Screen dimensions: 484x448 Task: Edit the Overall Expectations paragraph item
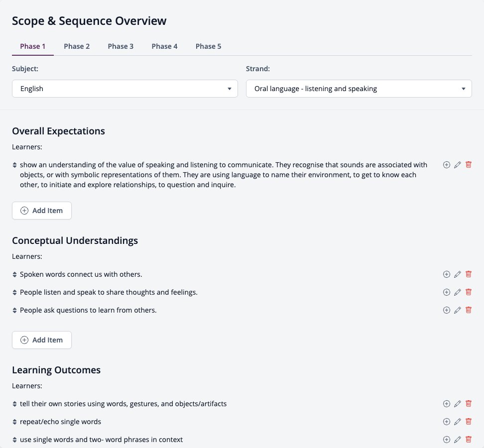pyautogui.click(x=458, y=164)
